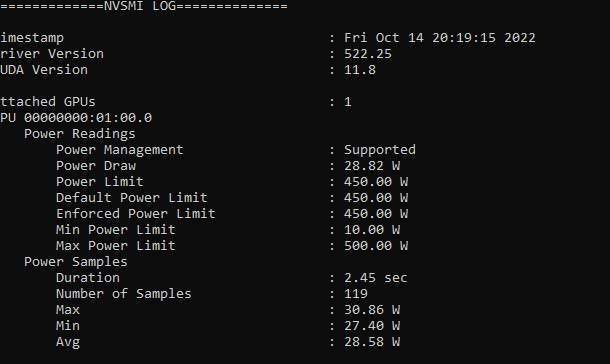
Task: Click the Avg sample value 28.58 W
Action: [x=372, y=341]
